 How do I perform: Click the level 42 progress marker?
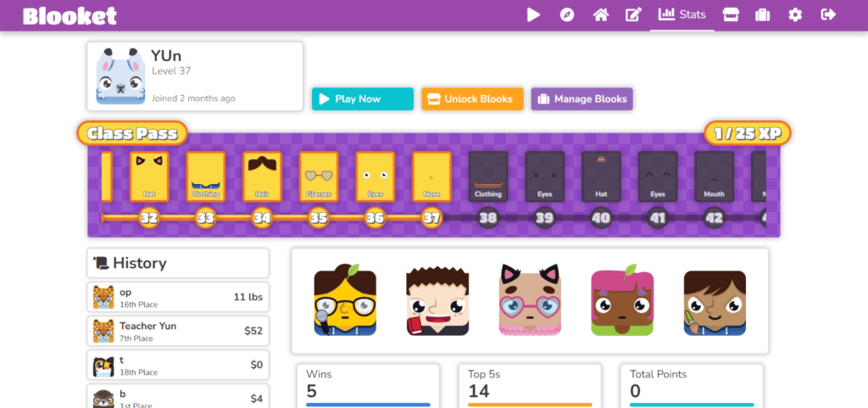point(714,218)
